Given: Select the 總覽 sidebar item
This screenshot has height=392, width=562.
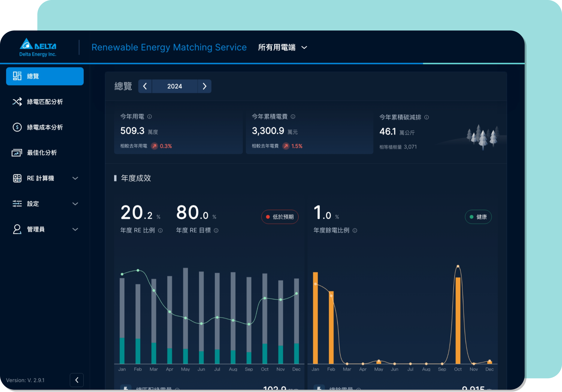Looking at the screenshot, I should [45, 76].
